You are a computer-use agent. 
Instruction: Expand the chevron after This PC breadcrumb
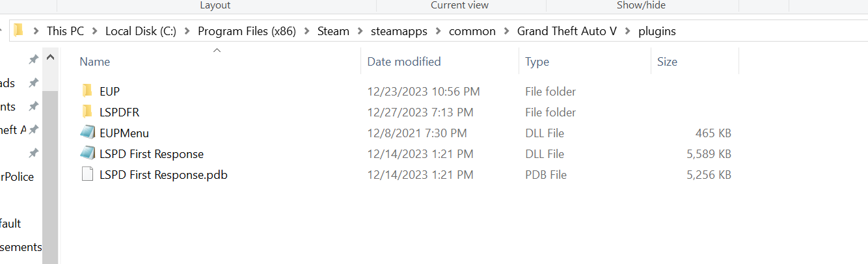pos(94,31)
